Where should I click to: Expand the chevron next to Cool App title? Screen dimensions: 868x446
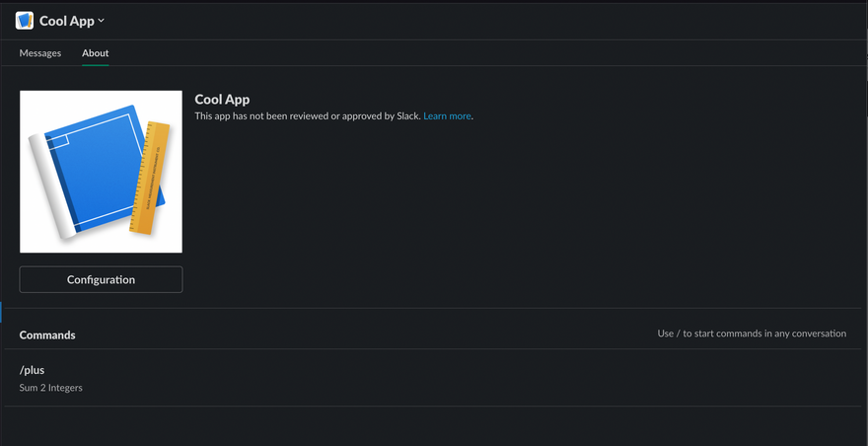[102, 21]
